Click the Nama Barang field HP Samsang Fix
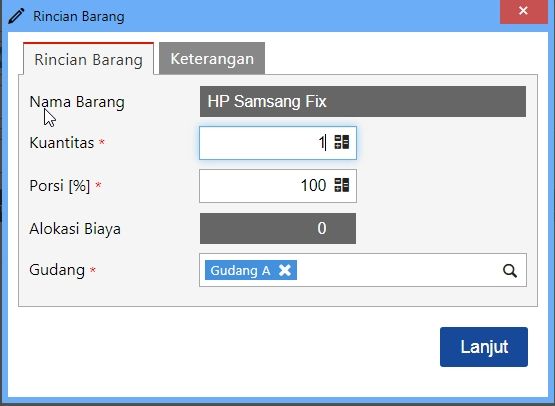This screenshot has height=406, width=555. pyautogui.click(x=363, y=102)
